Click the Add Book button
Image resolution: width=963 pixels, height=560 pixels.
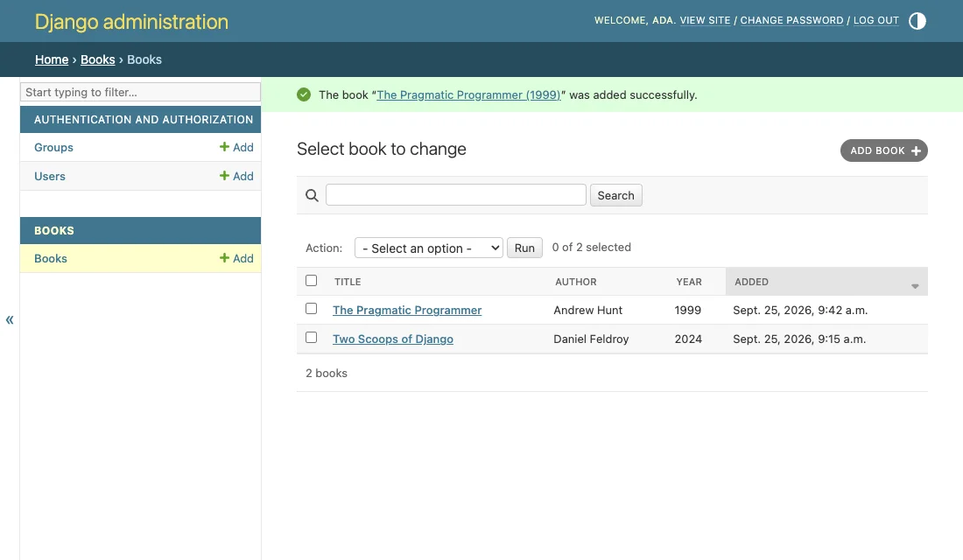[884, 150]
